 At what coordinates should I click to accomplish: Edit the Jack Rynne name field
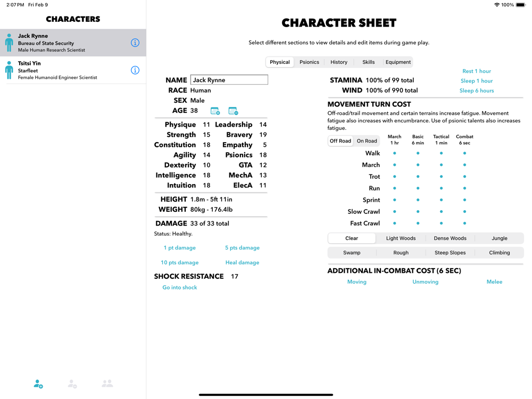(229, 80)
